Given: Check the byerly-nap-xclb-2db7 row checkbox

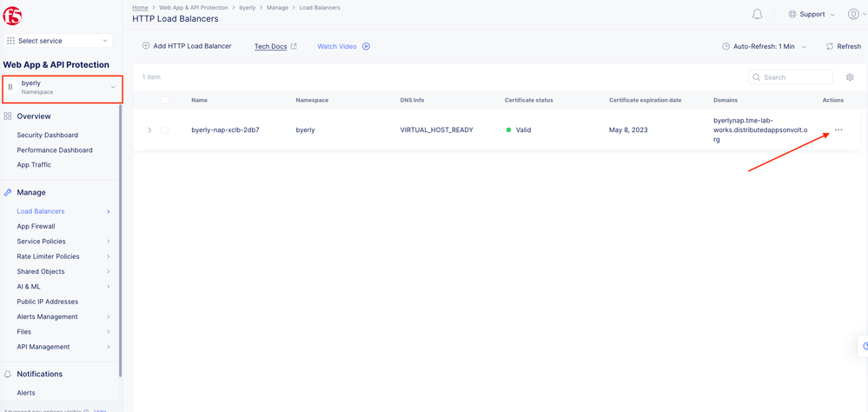Looking at the screenshot, I should click(164, 130).
